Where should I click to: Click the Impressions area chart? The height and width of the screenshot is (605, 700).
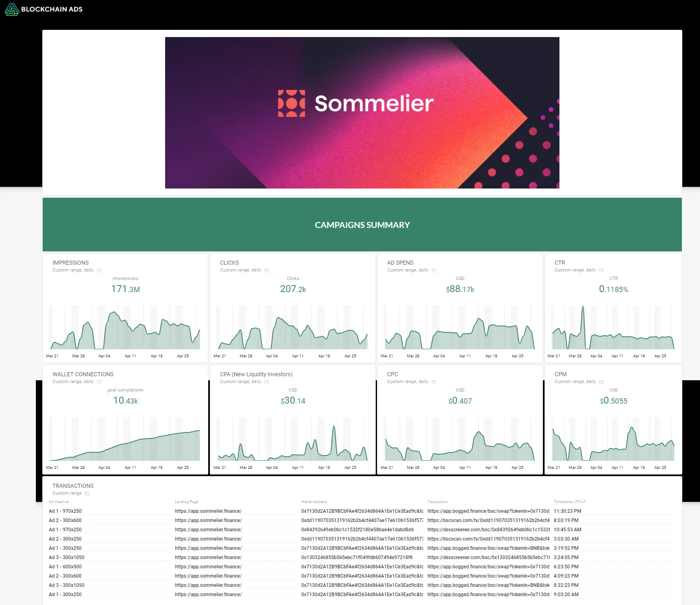point(125,327)
